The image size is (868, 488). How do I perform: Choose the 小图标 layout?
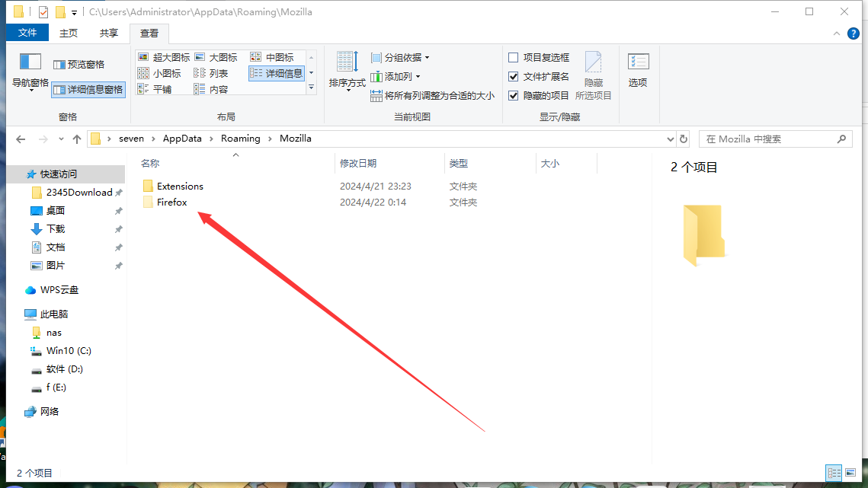[159, 74]
